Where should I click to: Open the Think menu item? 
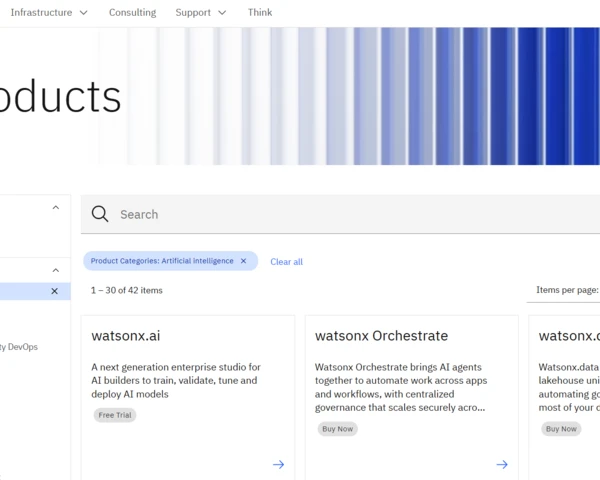click(260, 13)
